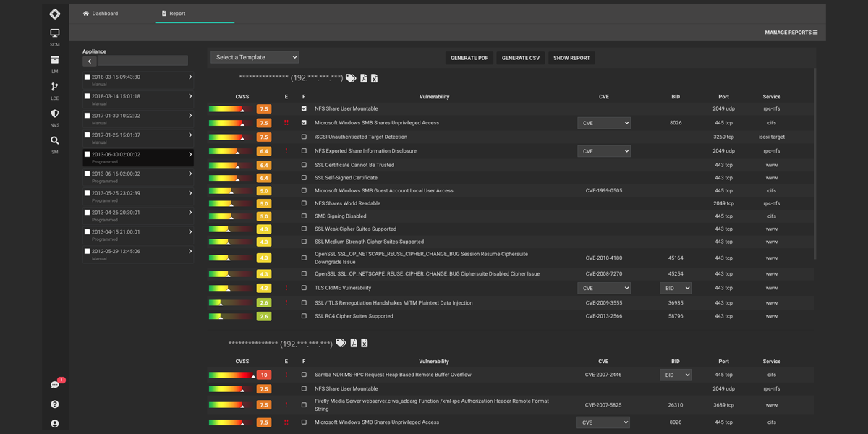Viewport: 868px width, 434px height.
Task: Expand the 2017-01-30 10:22:02 scan entry
Action: (190, 116)
